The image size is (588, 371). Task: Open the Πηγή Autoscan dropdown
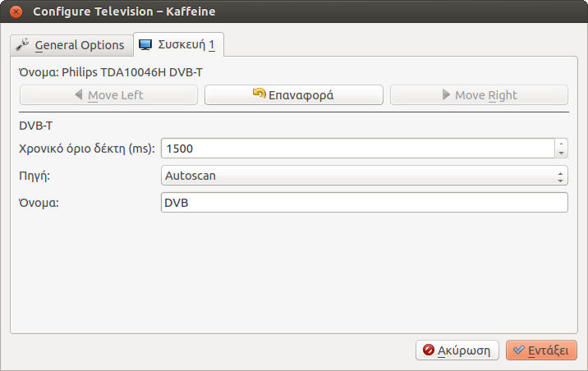[364, 176]
